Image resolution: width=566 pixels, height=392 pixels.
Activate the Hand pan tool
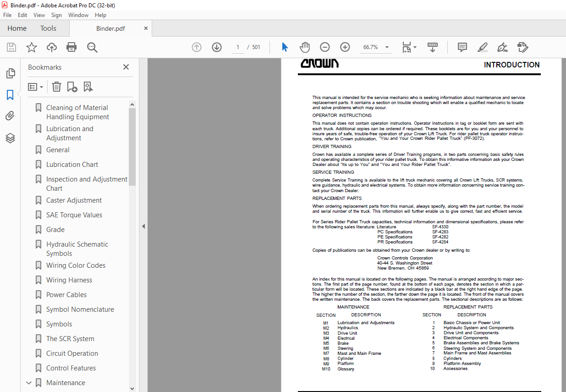(305, 47)
